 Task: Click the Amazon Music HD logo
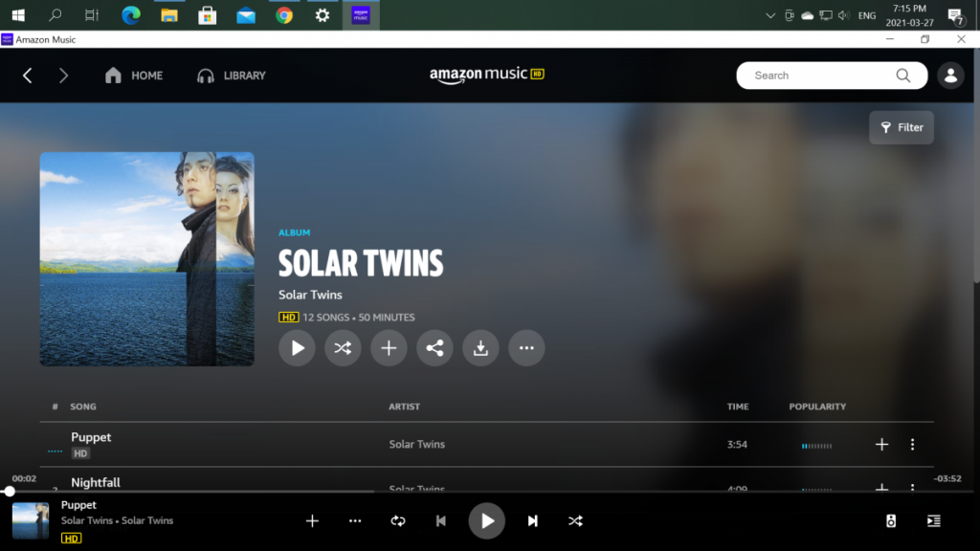[x=487, y=75]
